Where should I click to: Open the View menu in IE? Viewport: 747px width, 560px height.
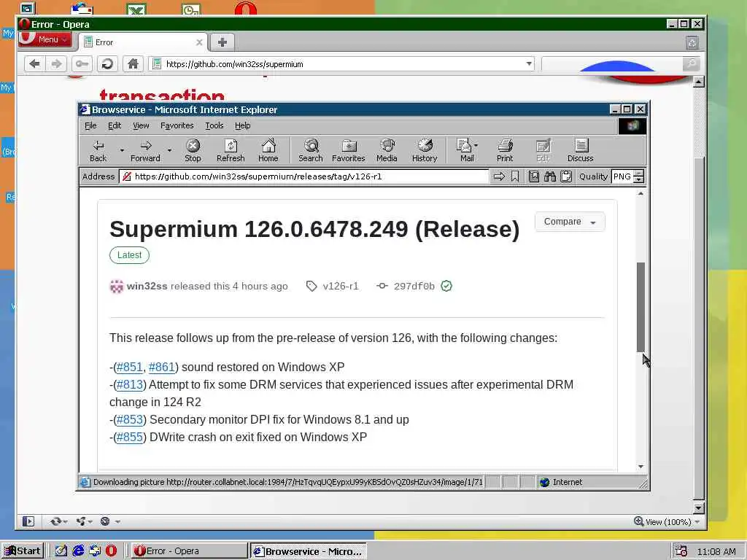coord(141,125)
